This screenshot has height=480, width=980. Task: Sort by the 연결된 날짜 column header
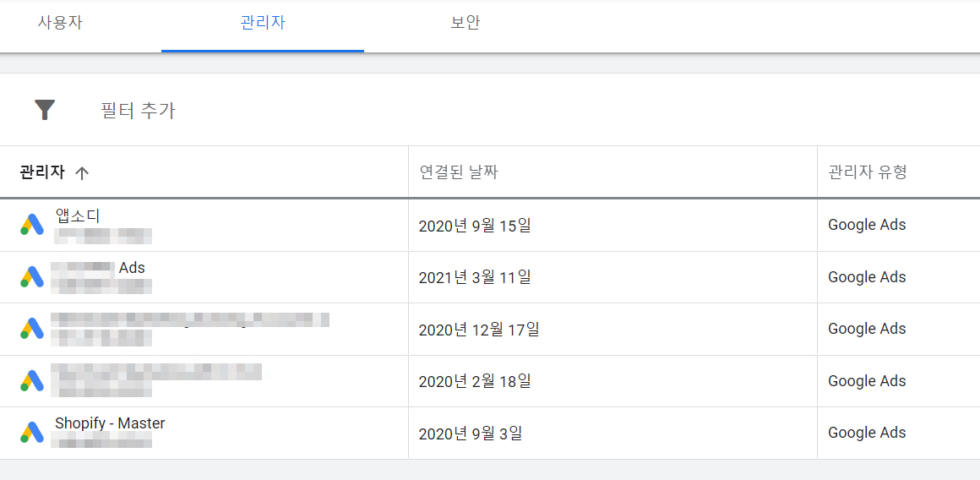tap(459, 172)
